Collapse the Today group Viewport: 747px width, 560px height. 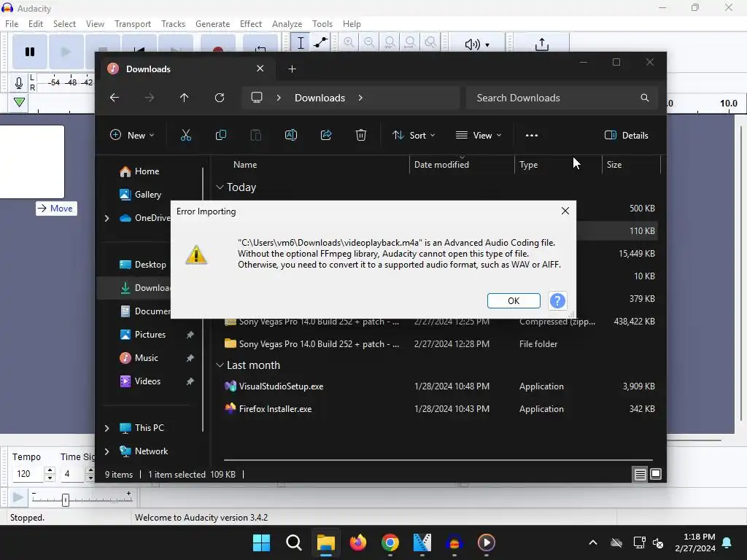click(220, 187)
